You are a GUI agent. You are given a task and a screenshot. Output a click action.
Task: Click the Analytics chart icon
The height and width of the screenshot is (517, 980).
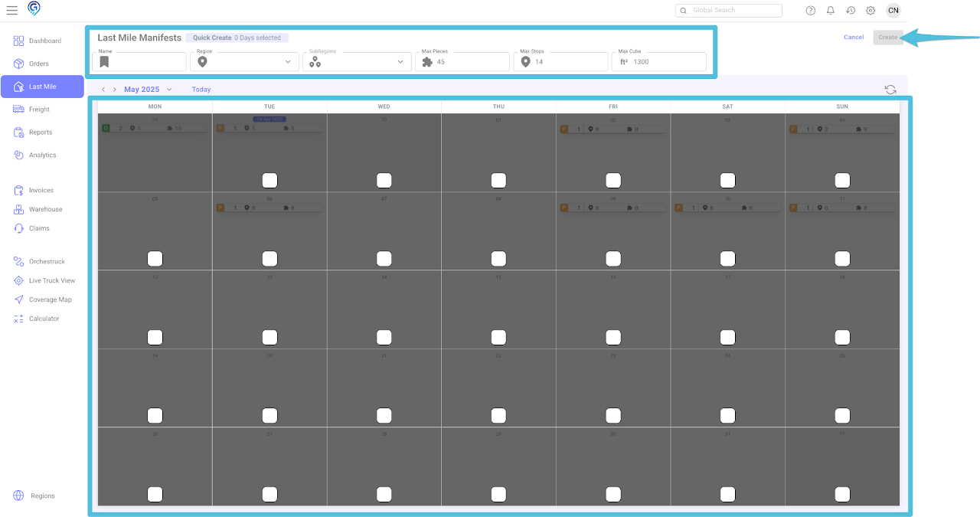point(19,155)
